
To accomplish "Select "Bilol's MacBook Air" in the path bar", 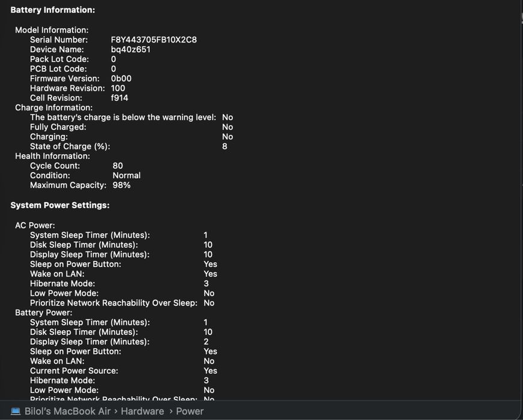I will (67, 411).
